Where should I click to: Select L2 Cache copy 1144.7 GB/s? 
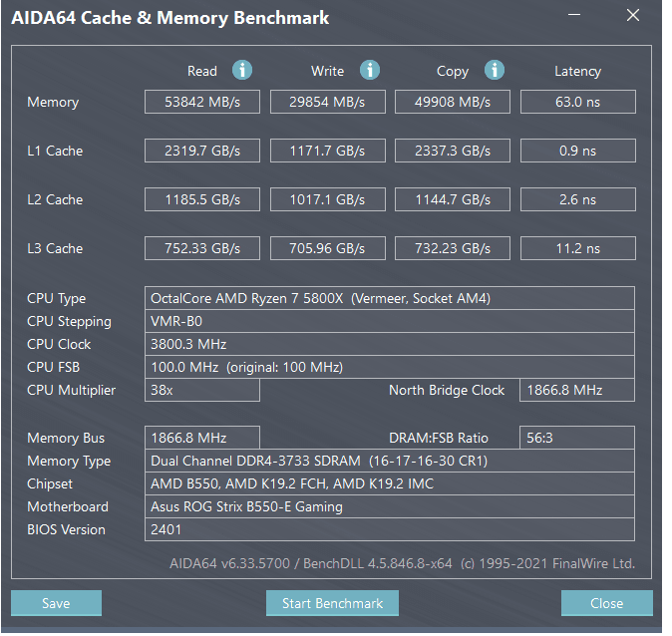tap(453, 199)
